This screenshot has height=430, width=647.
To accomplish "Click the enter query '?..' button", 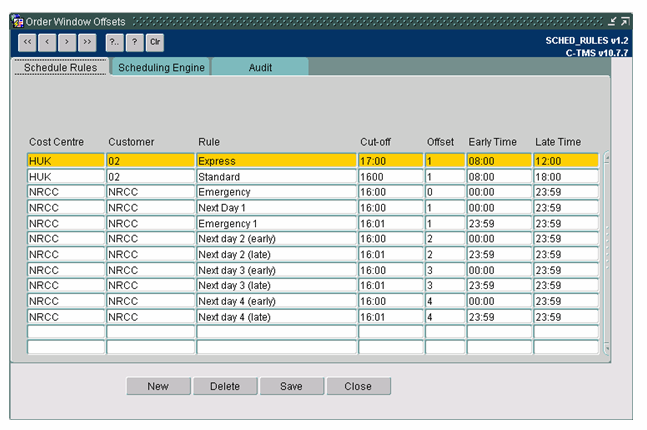I will tap(114, 43).
